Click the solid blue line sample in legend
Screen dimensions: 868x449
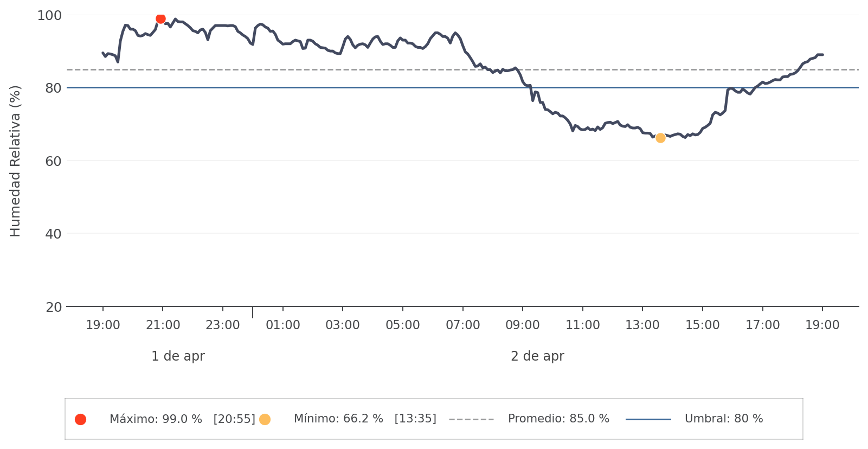[x=648, y=419]
